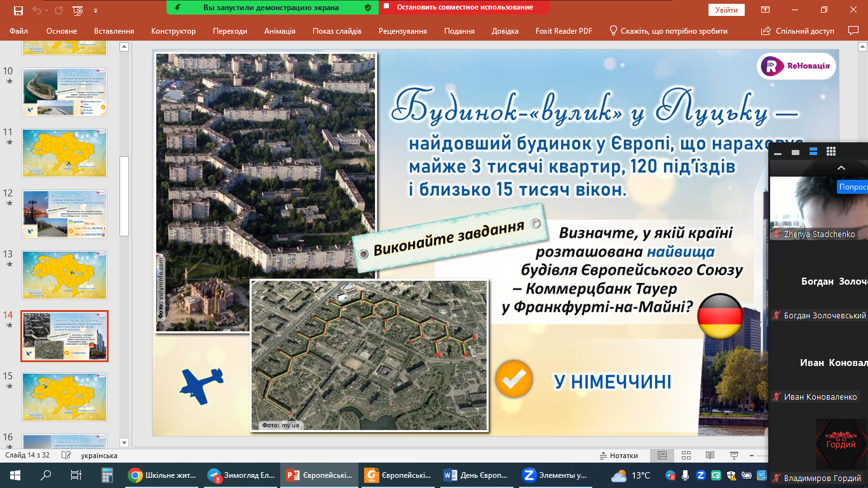Click the satellite map image on the slide
868x488 pixels.
(369, 356)
